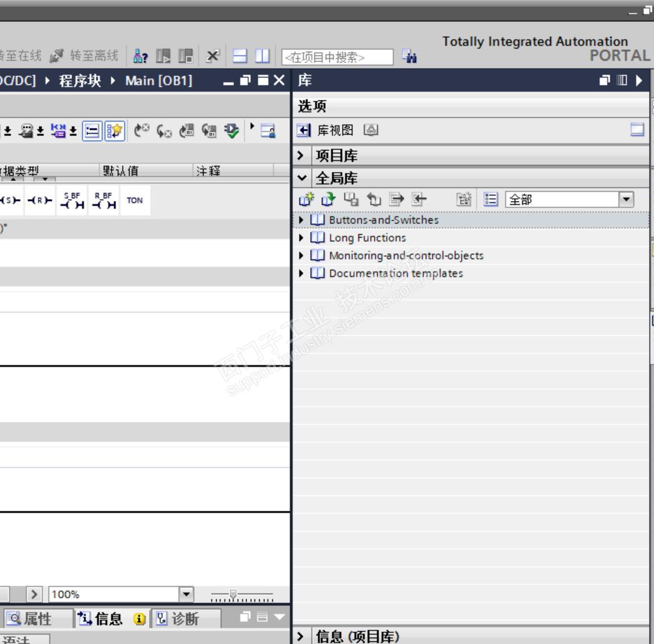Insert the TON timer from favorites
Screen dimensions: 654x644
tap(135, 200)
